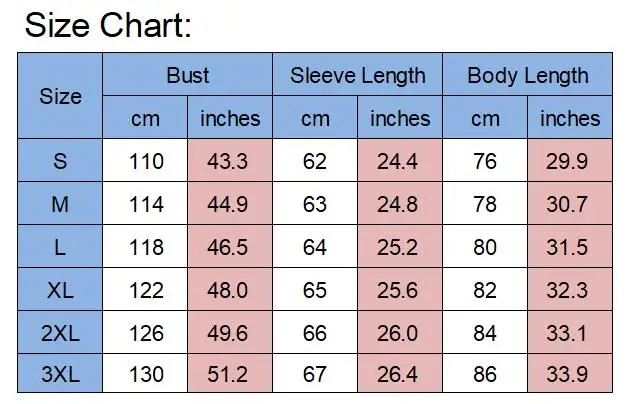Select the L size row label

[60, 246]
